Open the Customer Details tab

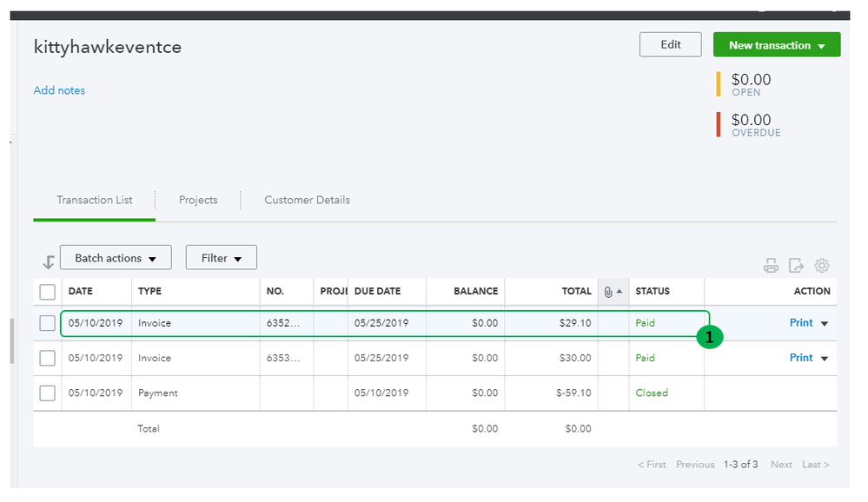(x=307, y=200)
